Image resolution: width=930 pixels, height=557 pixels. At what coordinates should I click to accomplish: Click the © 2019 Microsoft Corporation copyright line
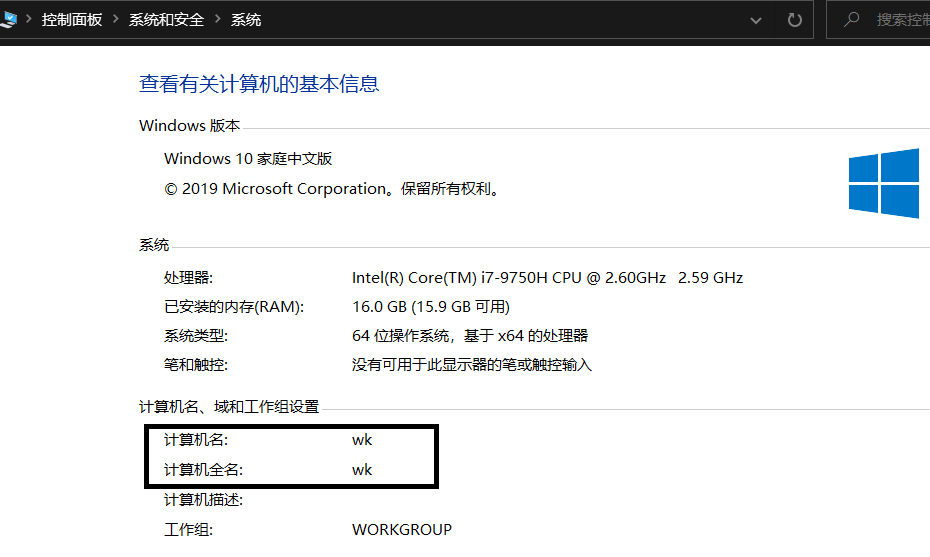(x=333, y=189)
